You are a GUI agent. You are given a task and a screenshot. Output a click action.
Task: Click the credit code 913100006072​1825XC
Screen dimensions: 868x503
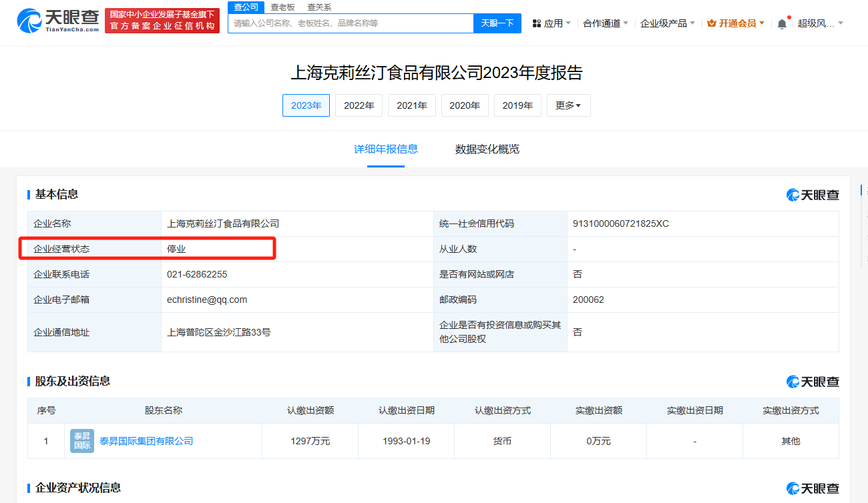[x=621, y=223]
